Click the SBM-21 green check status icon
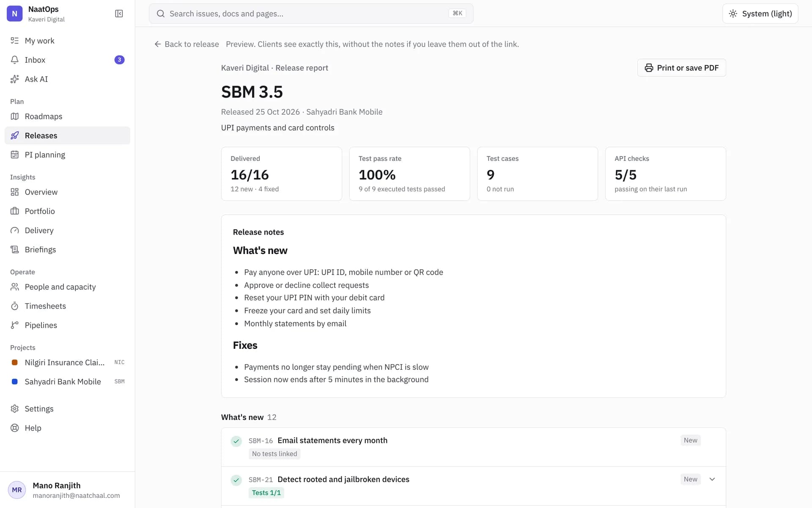 coord(236,480)
